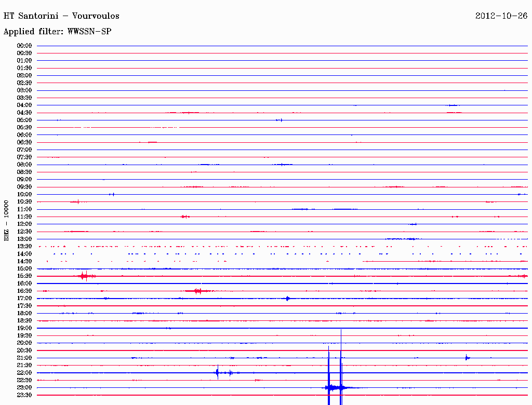Select the 07:30 time label
This screenshot has width=532, height=405.
(x=24, y=157)
